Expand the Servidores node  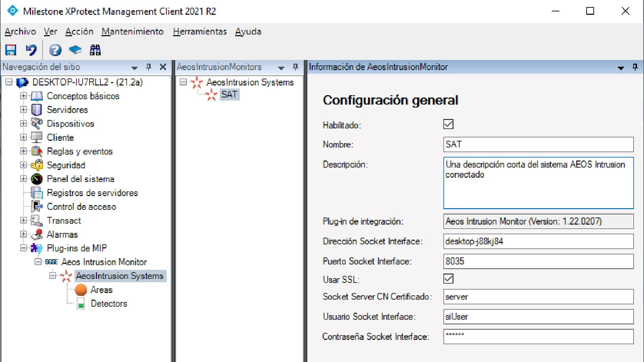[23, 110]
